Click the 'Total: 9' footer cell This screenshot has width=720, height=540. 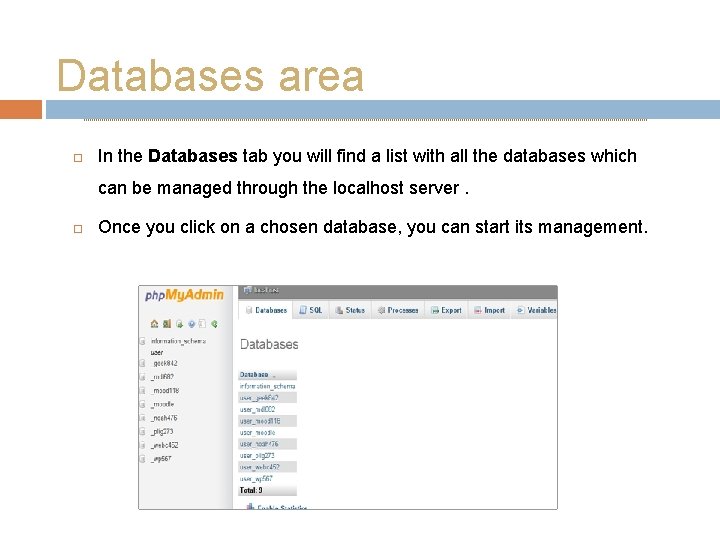tap(267, 490)
